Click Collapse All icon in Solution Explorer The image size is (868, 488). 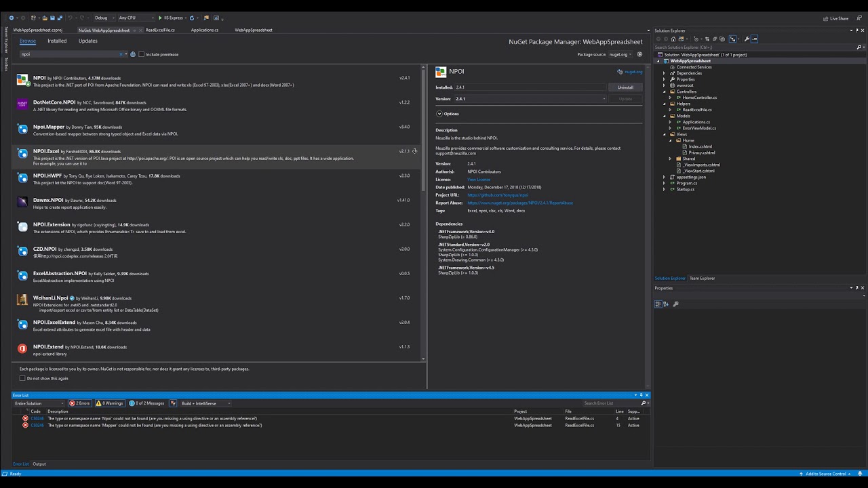click(715, 39)
